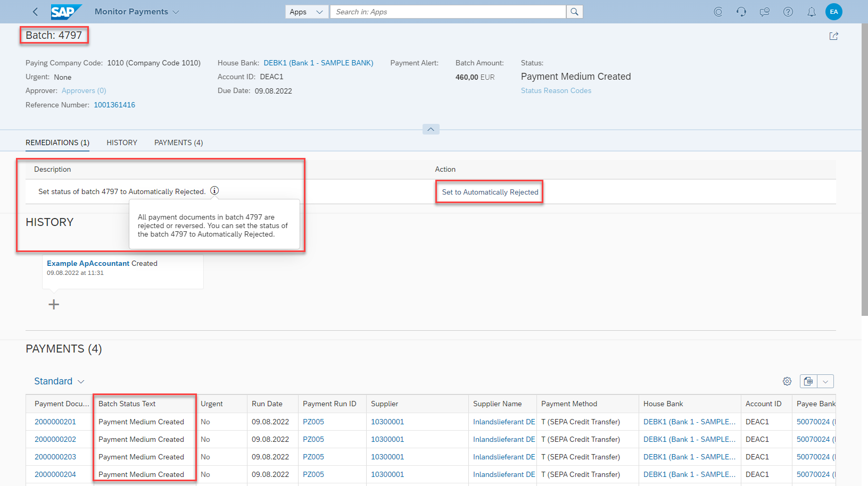Viewport: 868px width, 486px height.
Task: Click the Supplier Name column header
Action: pyautogui.click(x=502, y=404)
